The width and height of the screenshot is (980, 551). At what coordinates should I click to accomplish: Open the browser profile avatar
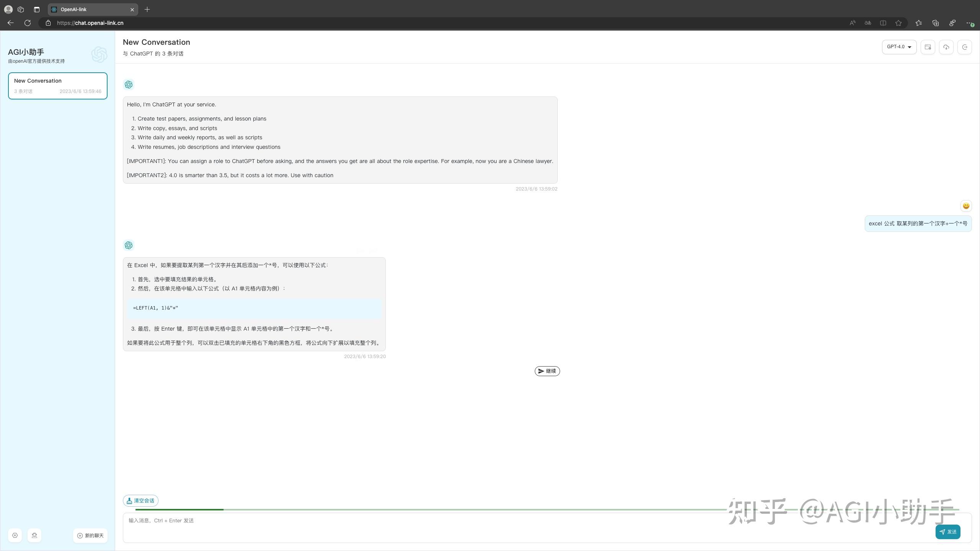(8, 10)
